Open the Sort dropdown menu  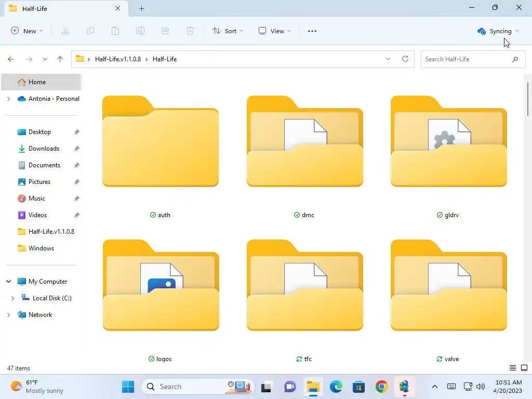(x=228, y=31)
